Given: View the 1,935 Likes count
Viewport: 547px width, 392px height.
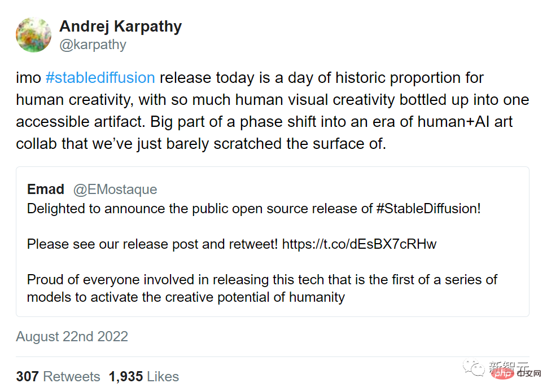Looking at the screenshot, I should click(143, 376).
